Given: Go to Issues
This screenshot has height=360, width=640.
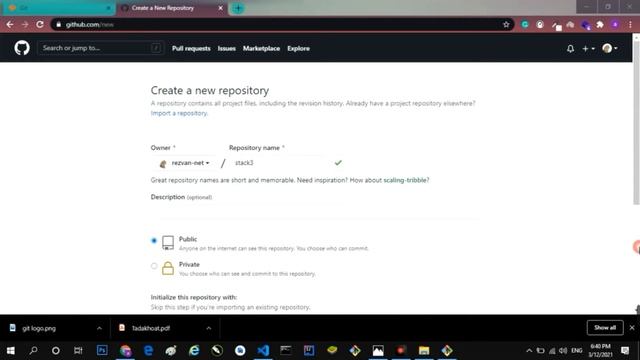Looking at the screenshot, I should click(x=227, y=48).
